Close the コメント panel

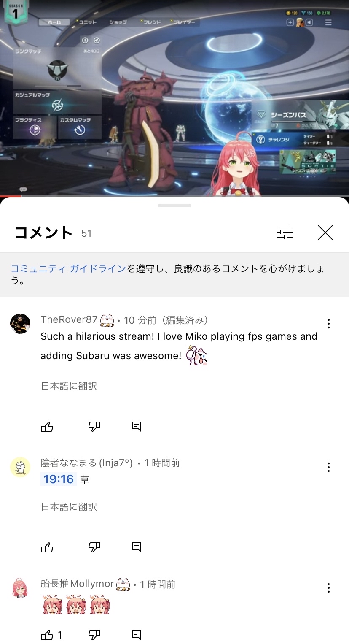tap(325, 233)
